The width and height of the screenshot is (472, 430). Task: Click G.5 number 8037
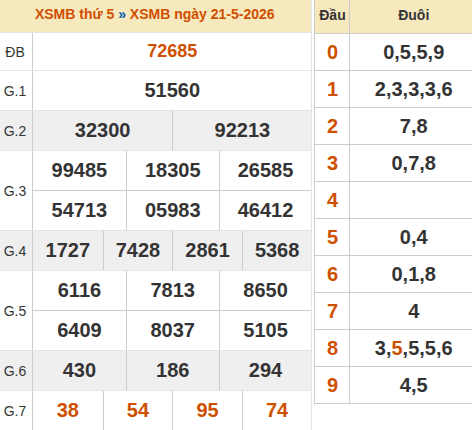click(172, 330)
